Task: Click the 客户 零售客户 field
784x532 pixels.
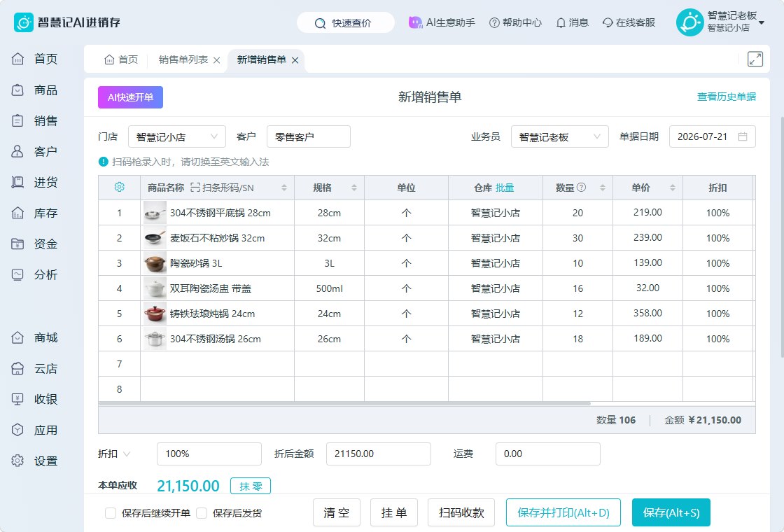Action: [x=309, y=136]
